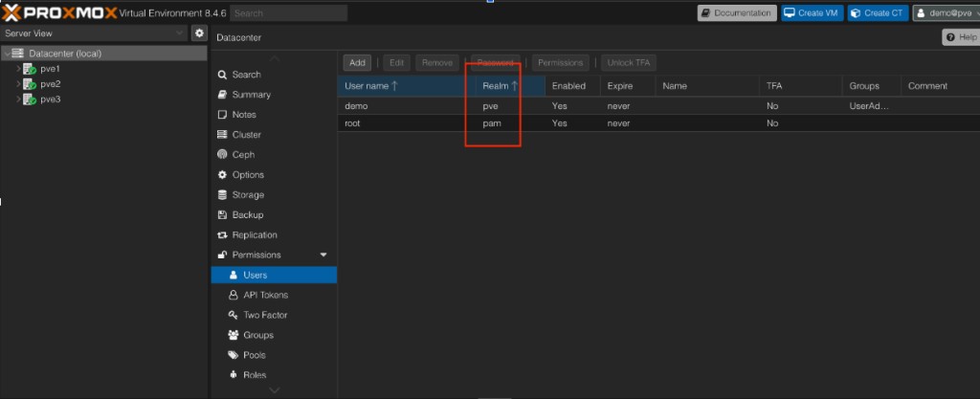Click the menu scroll-up arrow
The image size is (980, 399).
[274, 58]
